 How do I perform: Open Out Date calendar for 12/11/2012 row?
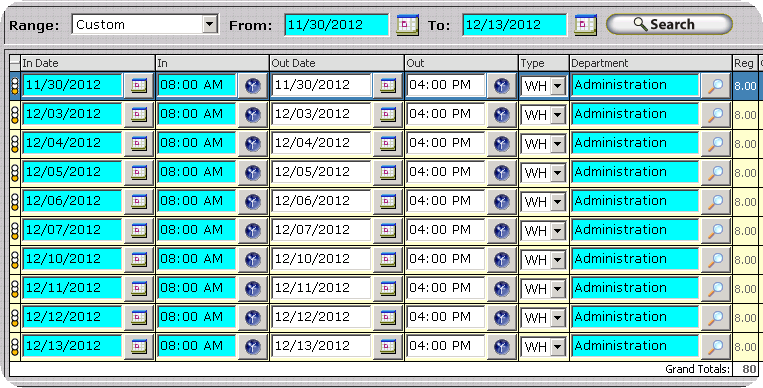point(388,289)
